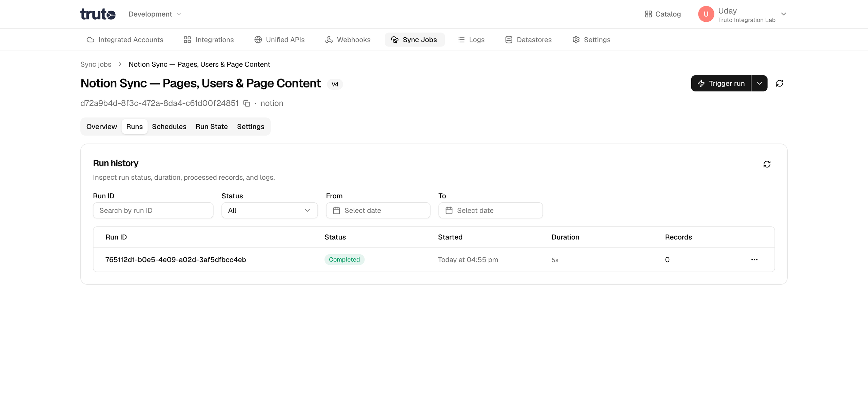This screenshot has width=868, height=418.
Task: Click the V4 version badge
Action: [x=335, y=84]
